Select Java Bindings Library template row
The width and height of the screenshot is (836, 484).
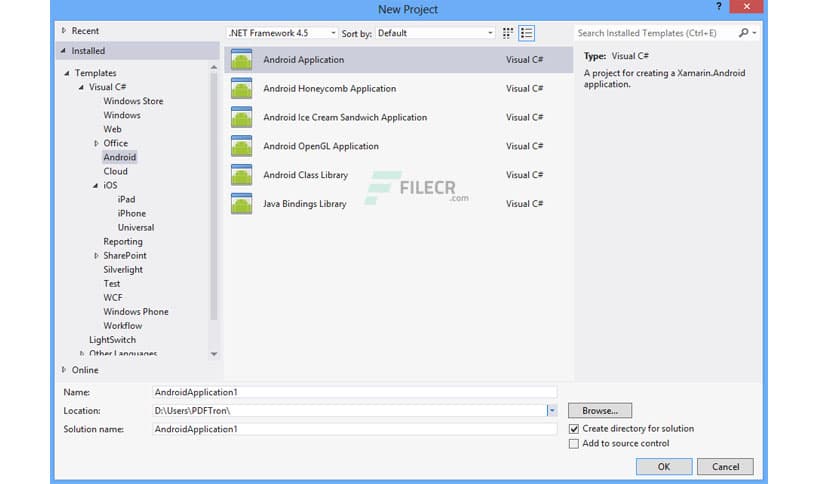[x=398, y=204]
